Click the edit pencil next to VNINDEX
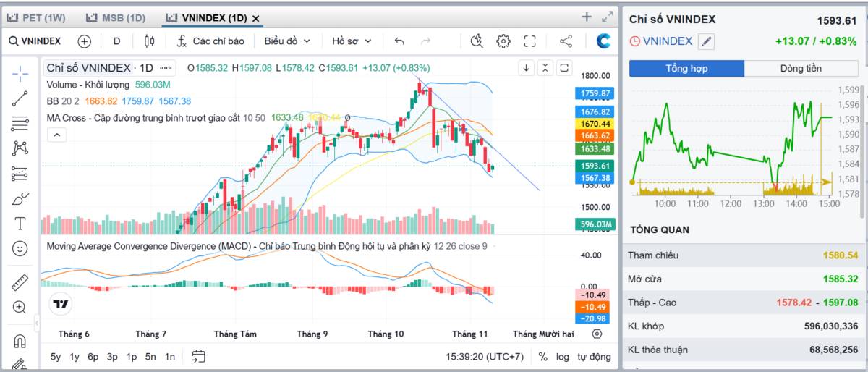Screen dimensions: 868x372 click(706, 41)
